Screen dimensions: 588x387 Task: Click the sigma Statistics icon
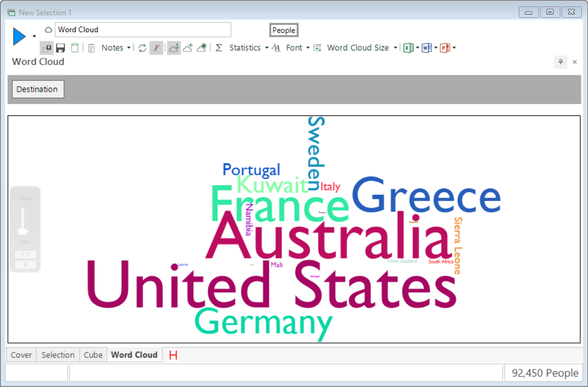219,48
